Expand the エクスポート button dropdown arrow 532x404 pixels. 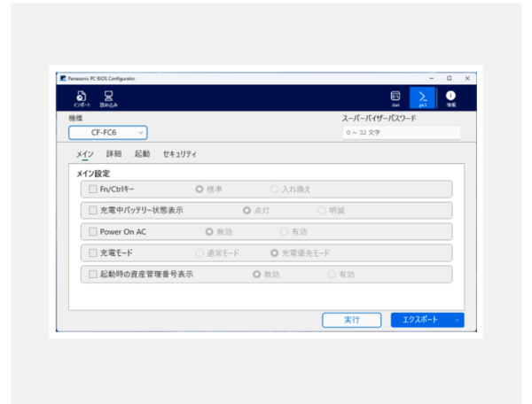pos(457,320)
